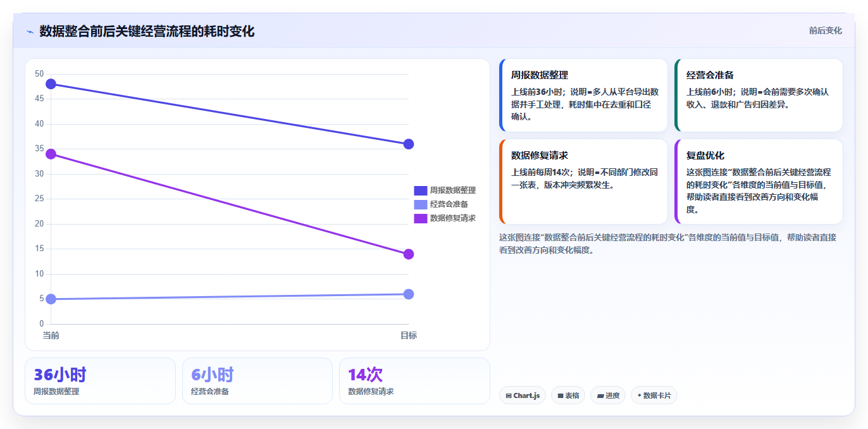This screenshot has width=868, height=429.
Task: Click the 经营会准备 data point at 目标
Action: (409, 294)
